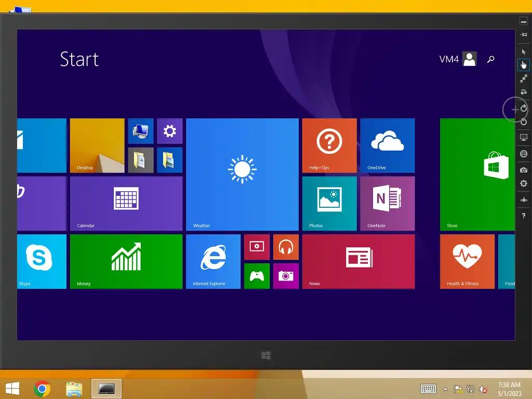The image size is (532, 399).
Task: Open PC settings gear tile
Action: coord(170,131)
